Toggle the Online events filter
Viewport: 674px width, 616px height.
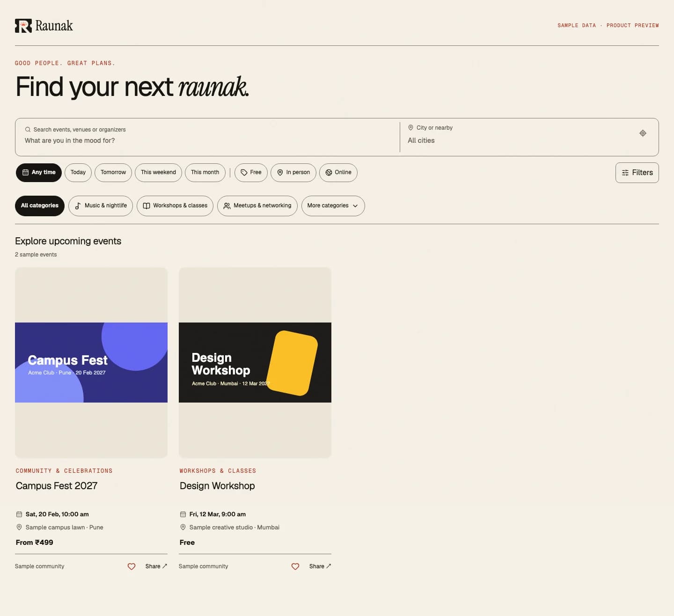[338, 173]
